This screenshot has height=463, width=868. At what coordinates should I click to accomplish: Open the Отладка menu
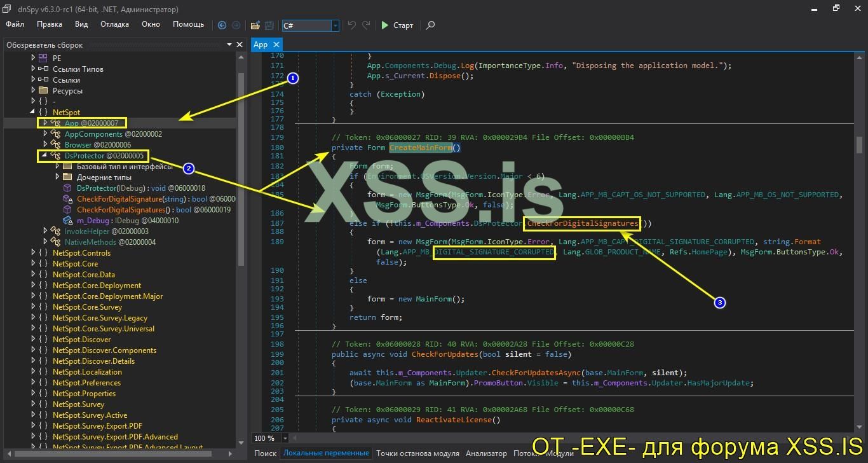(x=114, y=24)
